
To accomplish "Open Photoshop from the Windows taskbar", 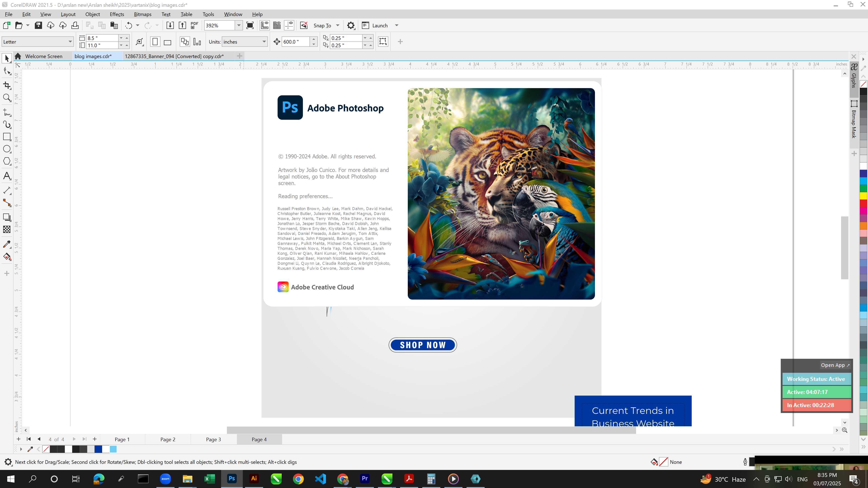I will (x=232, y=479).
